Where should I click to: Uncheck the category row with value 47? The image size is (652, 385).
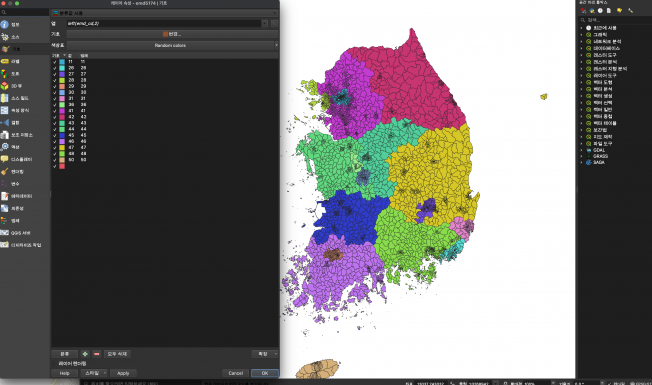(54, 148)
